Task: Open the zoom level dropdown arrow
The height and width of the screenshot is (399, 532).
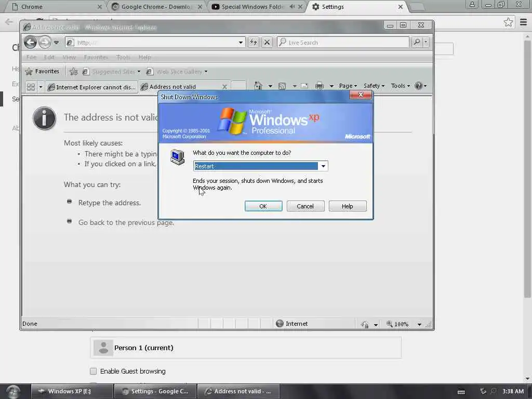Action: (x=419, y=324)
